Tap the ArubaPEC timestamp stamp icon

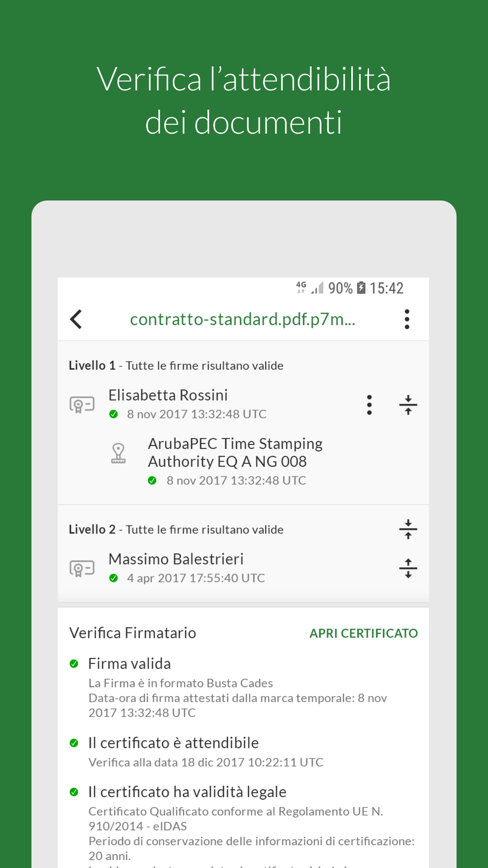click(x=118, y=453)
